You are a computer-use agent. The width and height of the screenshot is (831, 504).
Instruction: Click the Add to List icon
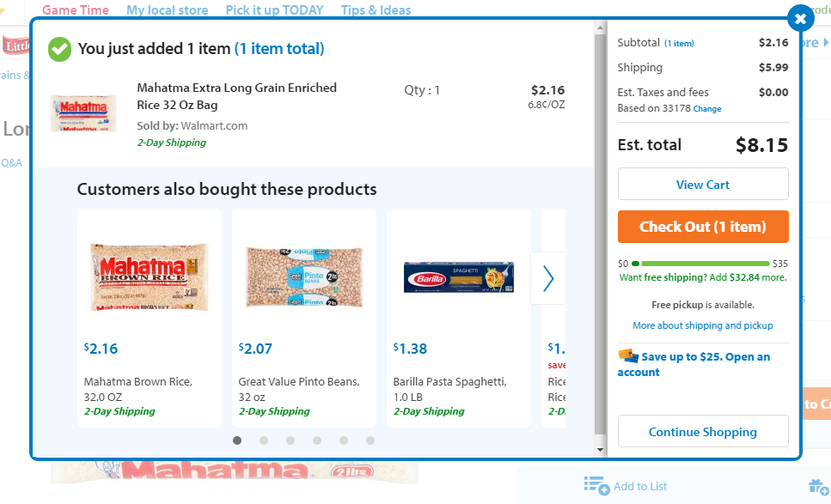click(x=596, y=485)
